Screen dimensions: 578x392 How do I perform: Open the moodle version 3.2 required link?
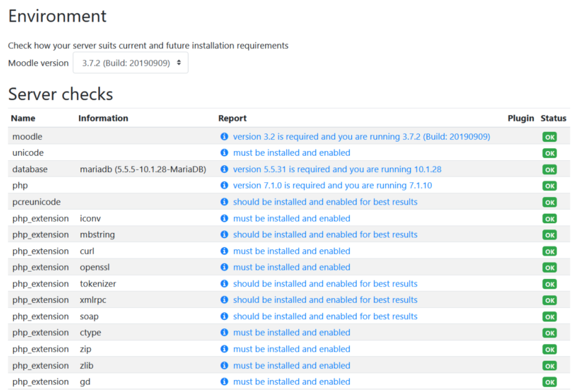pos(362,137)
